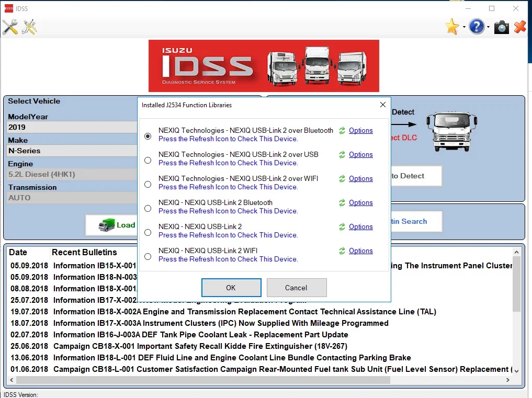The width and height of the screenshot is (532, 398).
Task: Expand the star icon dropdown arrow
Action: coord(464,27)
